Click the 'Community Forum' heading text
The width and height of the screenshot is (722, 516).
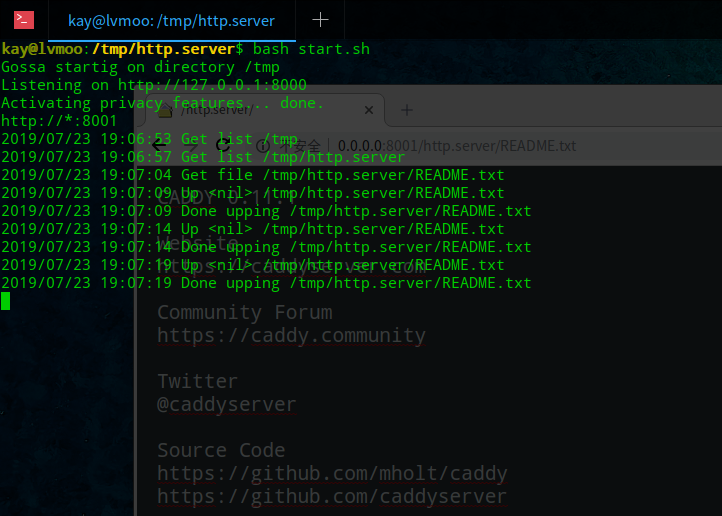[244, 312]
